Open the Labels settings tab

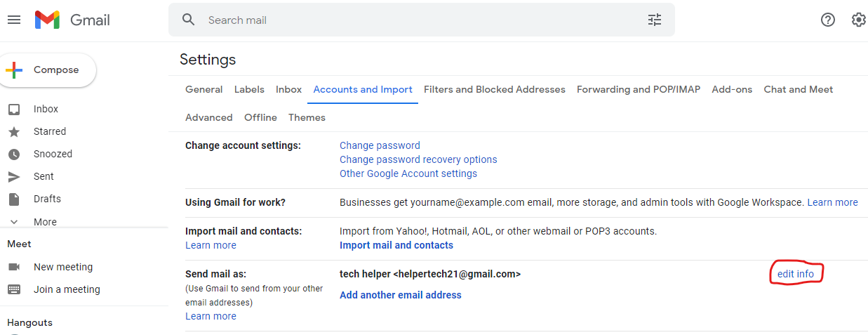coord(249,89)
